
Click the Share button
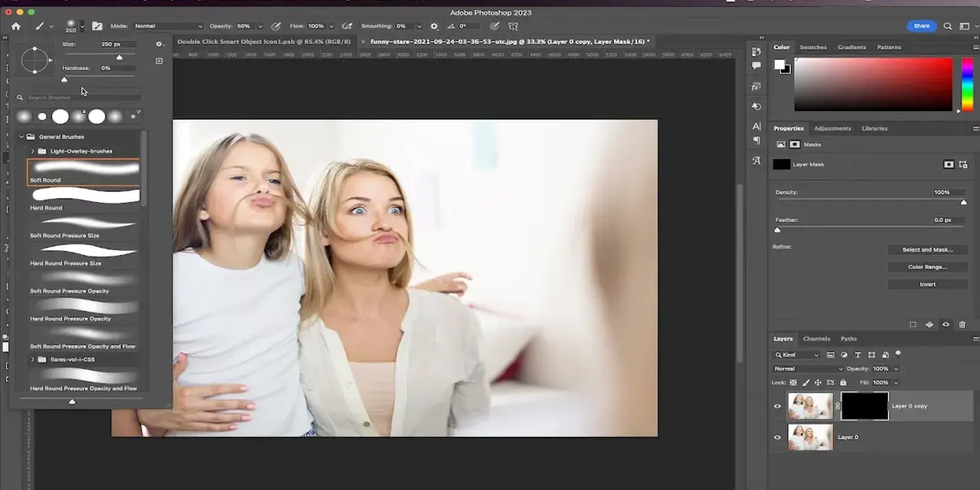(921, 26)
